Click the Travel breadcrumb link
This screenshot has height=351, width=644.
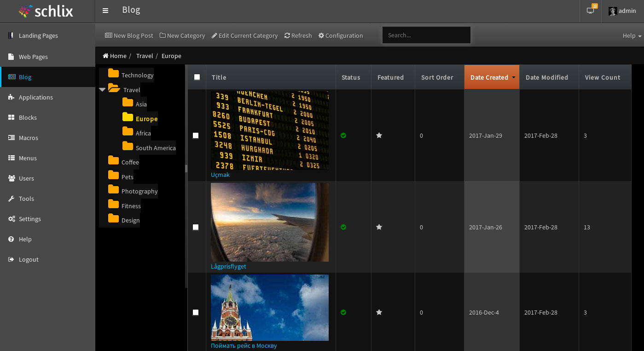coord(145,56)
